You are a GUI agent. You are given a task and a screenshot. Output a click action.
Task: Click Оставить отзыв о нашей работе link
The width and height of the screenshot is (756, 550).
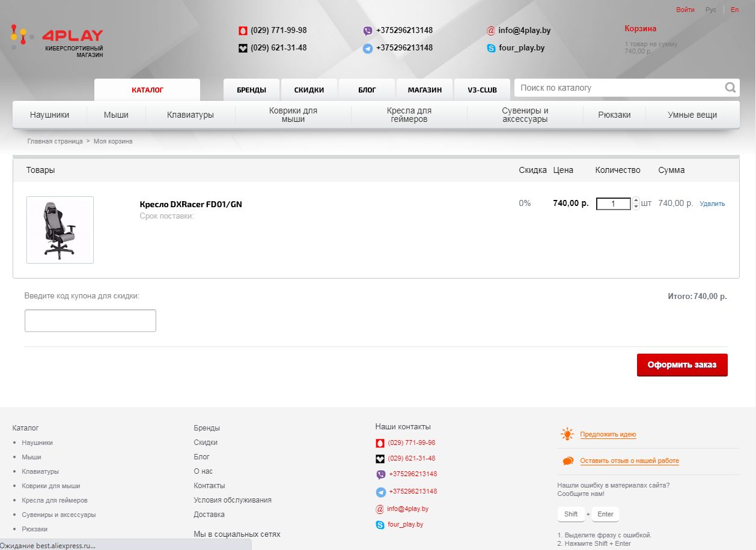[x=630, y=461]
